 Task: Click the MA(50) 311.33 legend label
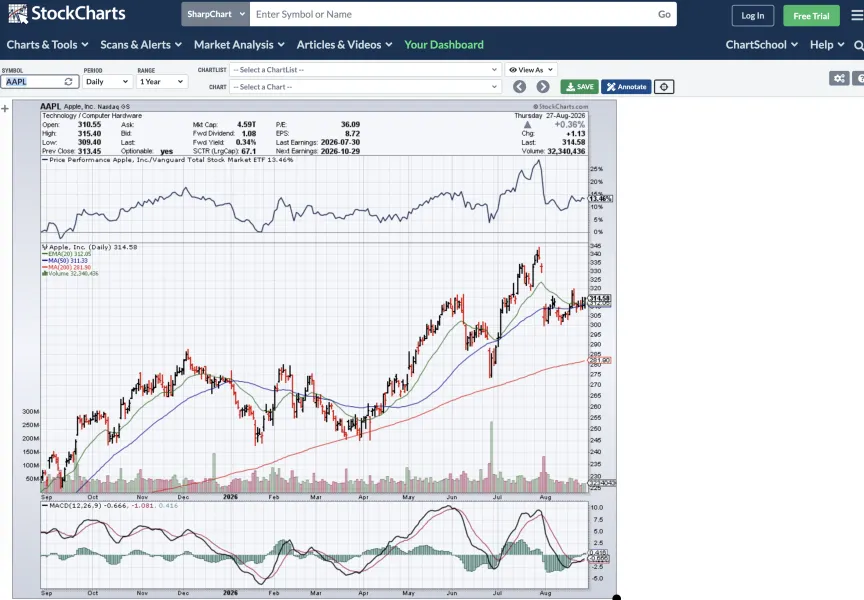point(66,261)
